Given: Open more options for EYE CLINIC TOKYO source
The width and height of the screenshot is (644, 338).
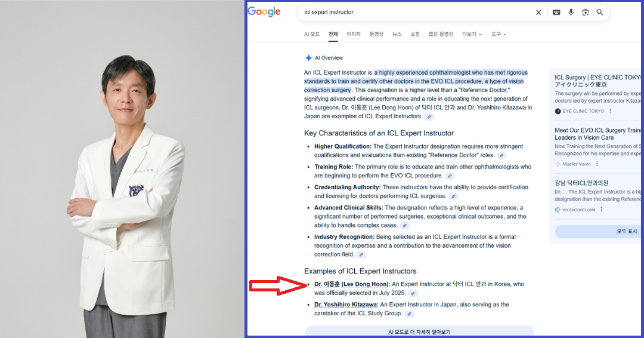Looking at the screenshot, I should click(611, 111).
